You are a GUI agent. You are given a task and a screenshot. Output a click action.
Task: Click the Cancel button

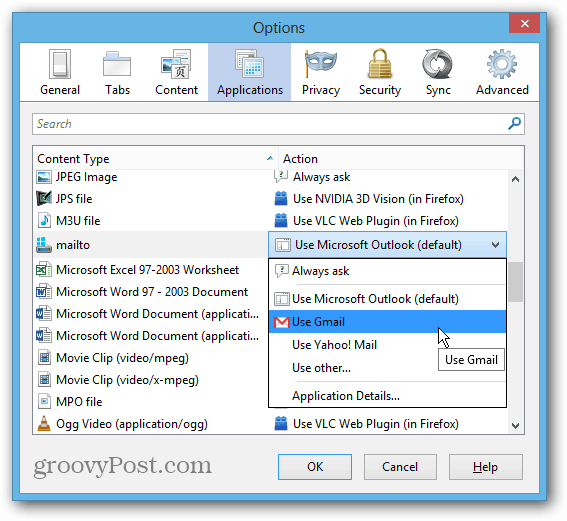click(x=400, y=467)
